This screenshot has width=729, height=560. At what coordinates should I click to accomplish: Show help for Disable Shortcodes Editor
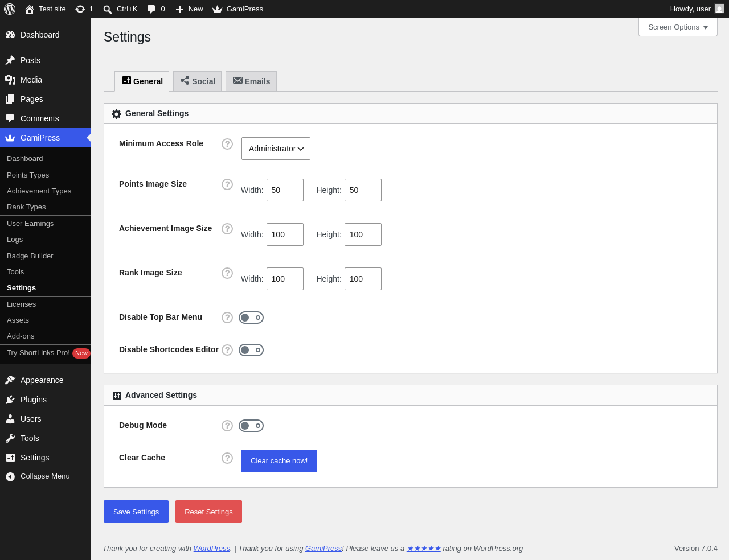click(227, 350)
